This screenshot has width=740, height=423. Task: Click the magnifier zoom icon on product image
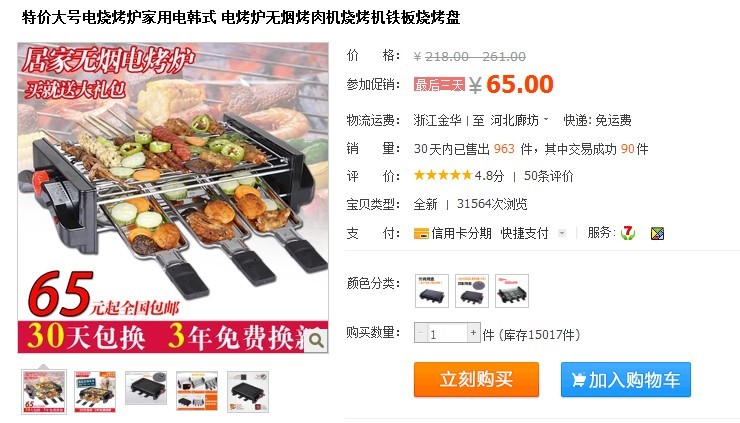click(x=316, y=340)
